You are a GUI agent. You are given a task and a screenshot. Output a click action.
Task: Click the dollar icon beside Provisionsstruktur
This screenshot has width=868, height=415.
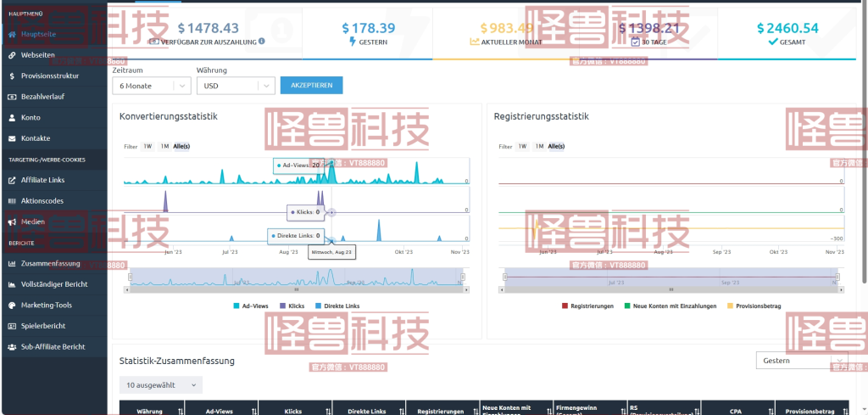pyautogui.click(x=12, y=76)
